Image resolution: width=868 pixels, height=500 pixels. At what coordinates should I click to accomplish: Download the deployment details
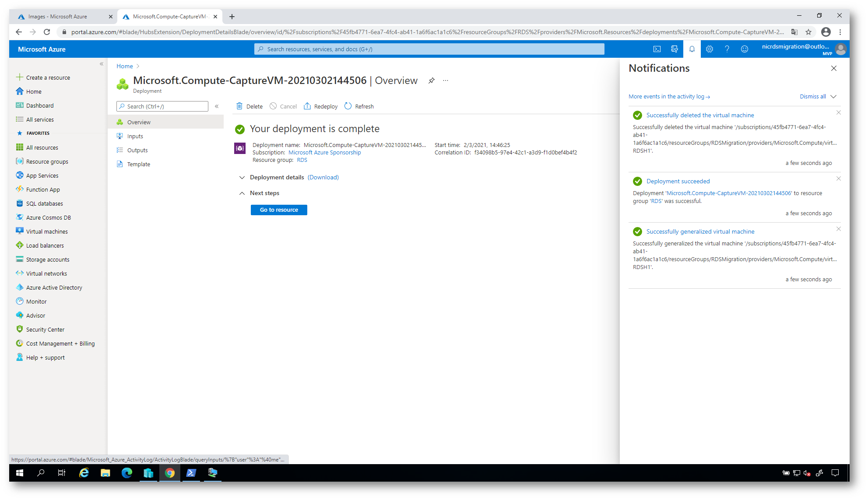tap(323, 177)
